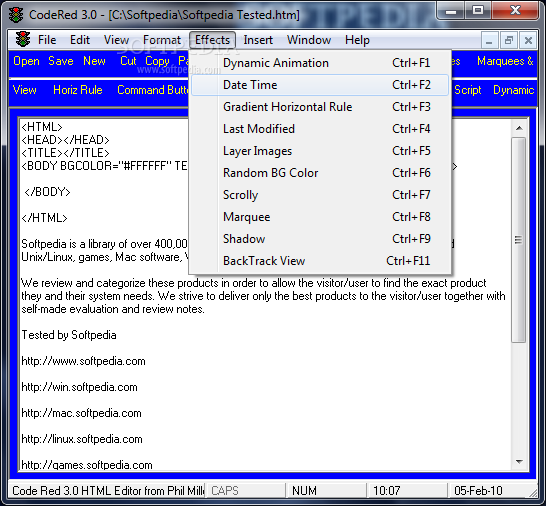Open the Help menu
Screen dimensions: 546x506
pyautogui.click(x=357, y=40)
